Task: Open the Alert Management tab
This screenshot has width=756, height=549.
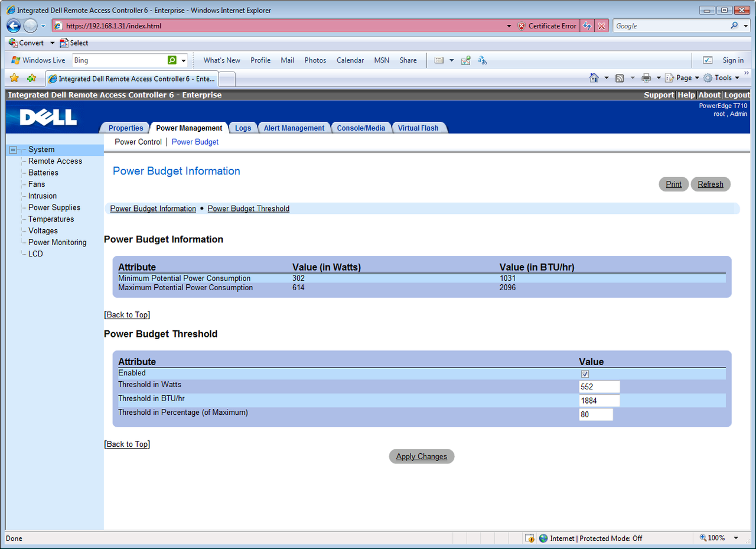Action: [x=294, y=128]
